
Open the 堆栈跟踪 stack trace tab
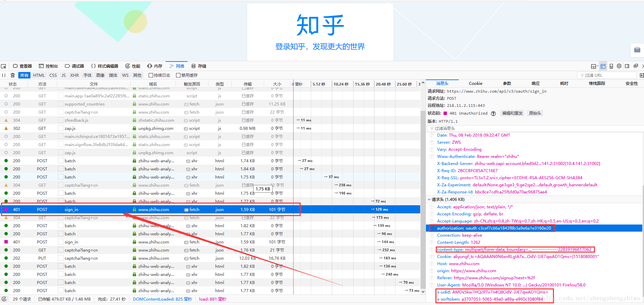click(x=597, y=84)
